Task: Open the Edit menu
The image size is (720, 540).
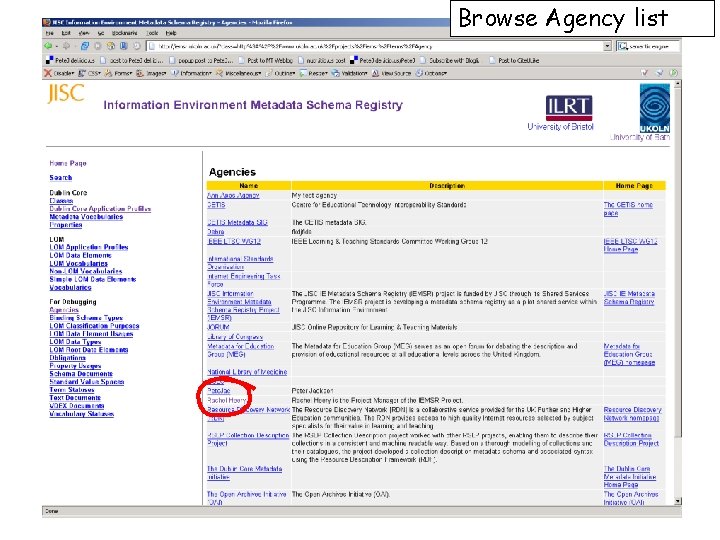Action: (x=66, y=33)
